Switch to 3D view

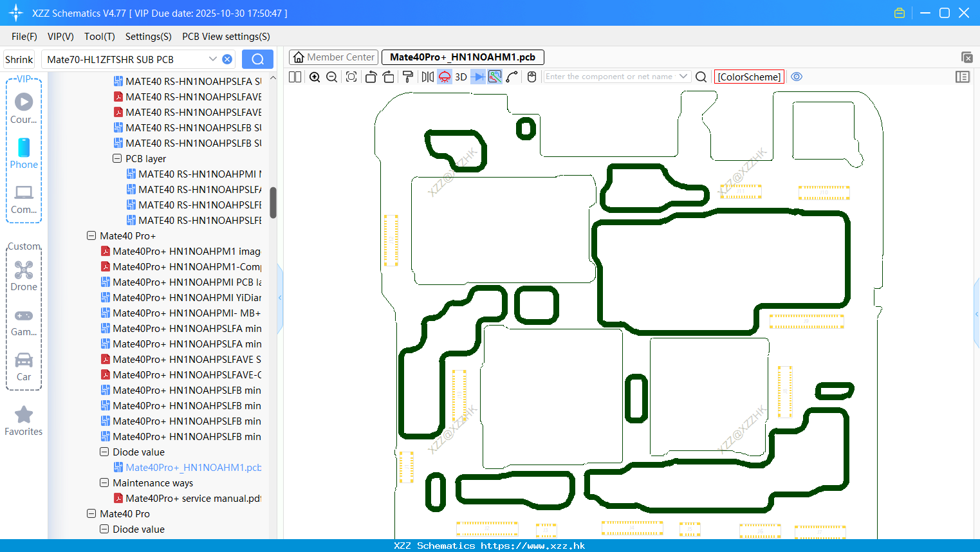[461, 77]
